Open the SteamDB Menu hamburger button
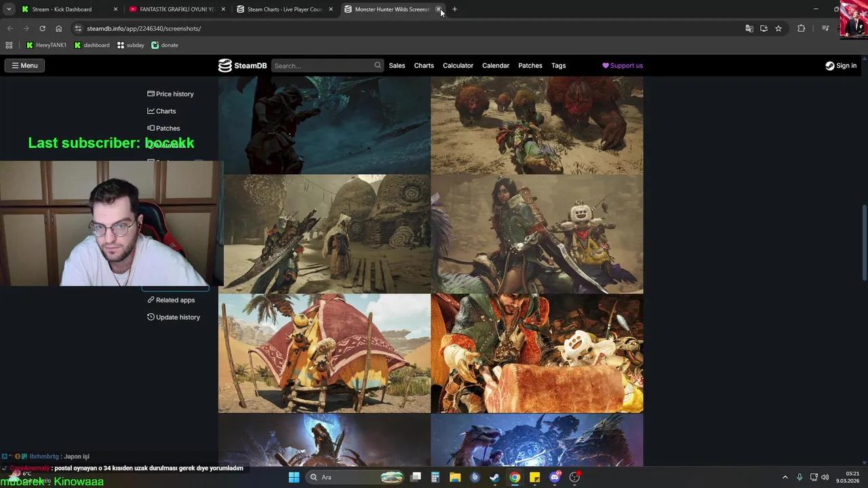This screenshot has height=488, width=868. pos(24,66)
